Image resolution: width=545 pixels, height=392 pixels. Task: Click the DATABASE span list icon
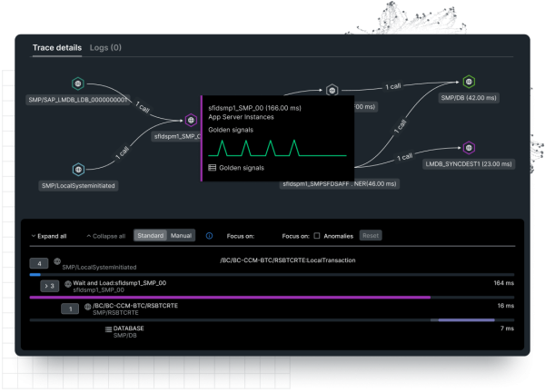tap(106, 331)
